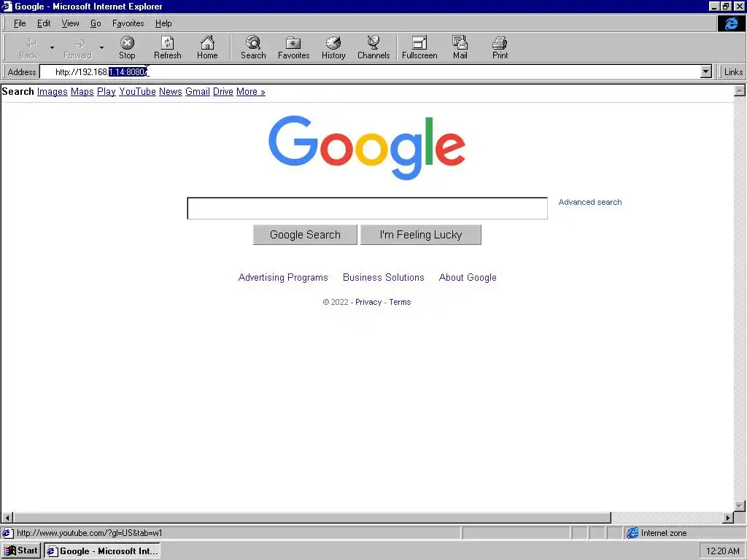Viewport: 747px width, 560px height.
Task: Click the Google logo image
Action: click(367, 147)
